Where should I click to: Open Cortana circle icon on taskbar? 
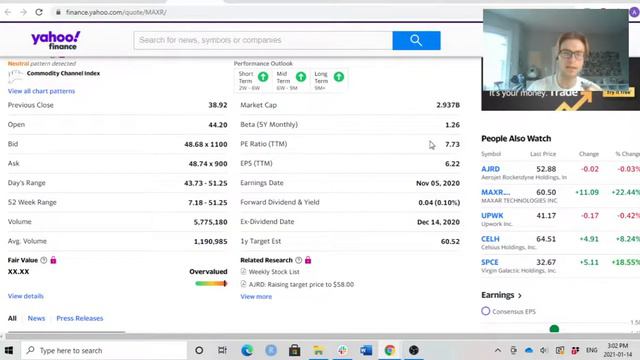(x=199, y=350)
